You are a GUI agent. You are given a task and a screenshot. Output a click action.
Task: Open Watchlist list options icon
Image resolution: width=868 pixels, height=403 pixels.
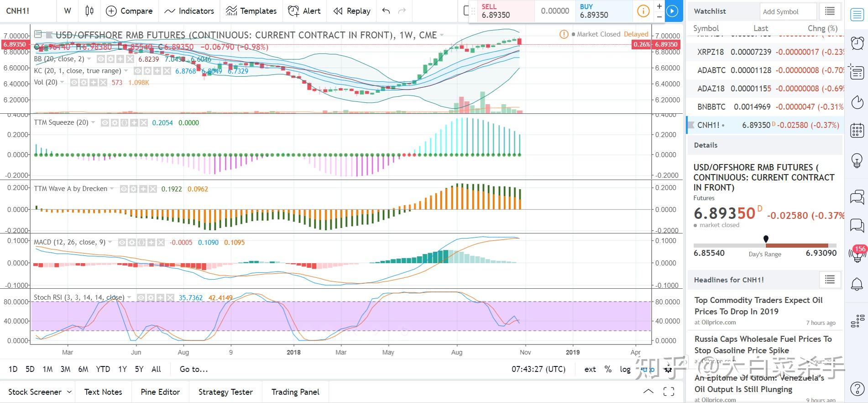pos(830,11)
